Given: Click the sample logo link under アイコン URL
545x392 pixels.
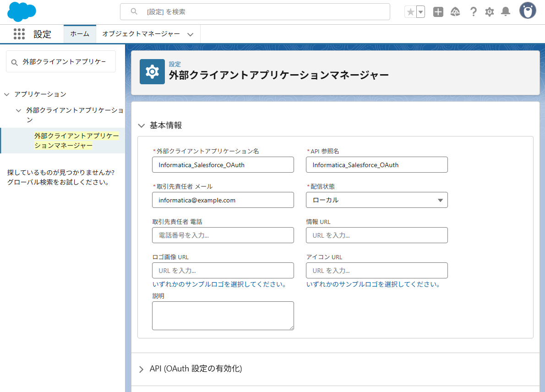Looking at the screenshot, I should [x=373, y=284].
